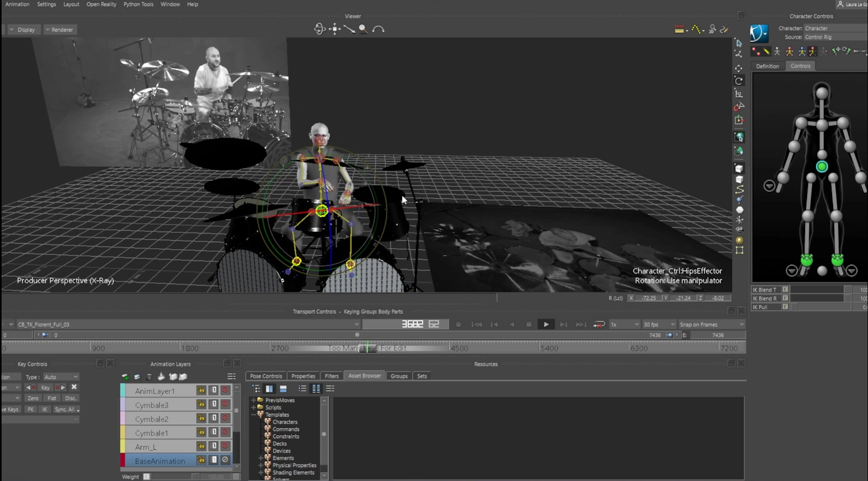Click the snap magnet tool icon
Viewport: 868px width, 481px height.
coord(739,107)
